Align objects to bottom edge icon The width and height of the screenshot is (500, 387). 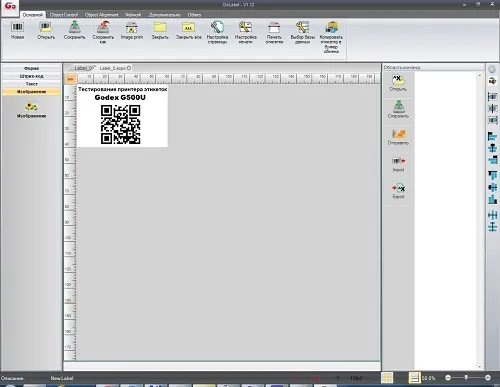coord(492,200)
